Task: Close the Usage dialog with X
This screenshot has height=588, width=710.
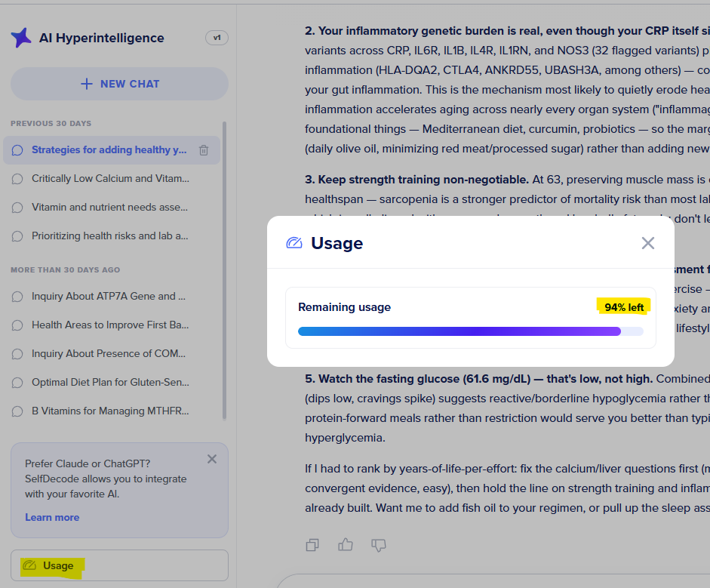Action: 648,243
